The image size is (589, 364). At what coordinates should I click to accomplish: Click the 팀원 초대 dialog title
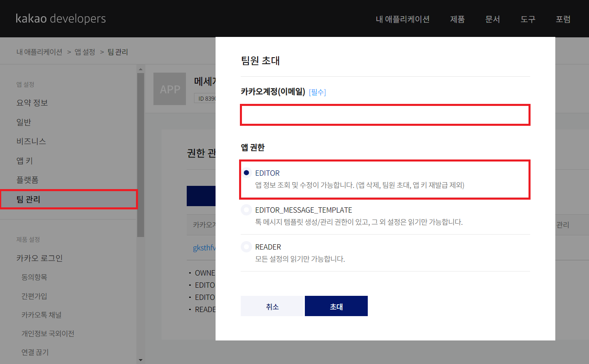[260, 60]
